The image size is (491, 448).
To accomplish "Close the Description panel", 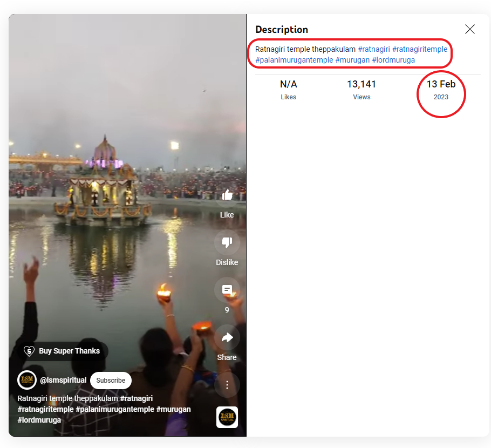I will click(x=469, y=29).
